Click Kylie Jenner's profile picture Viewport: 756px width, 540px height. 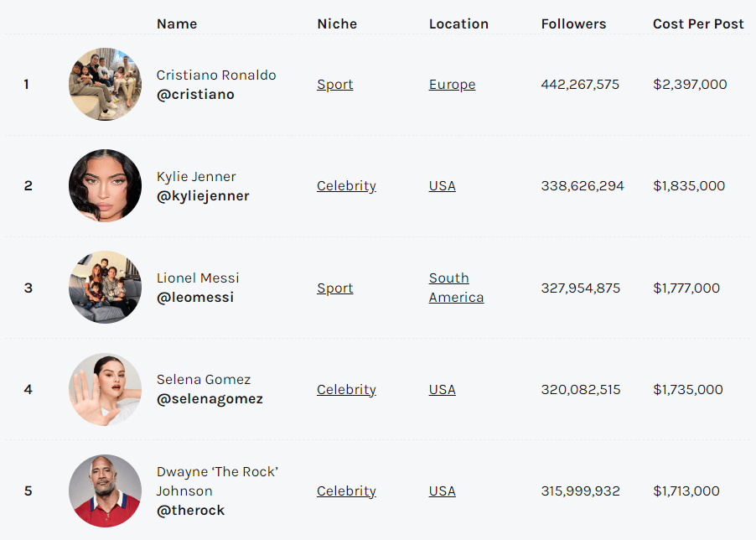[x=105, y=185]
